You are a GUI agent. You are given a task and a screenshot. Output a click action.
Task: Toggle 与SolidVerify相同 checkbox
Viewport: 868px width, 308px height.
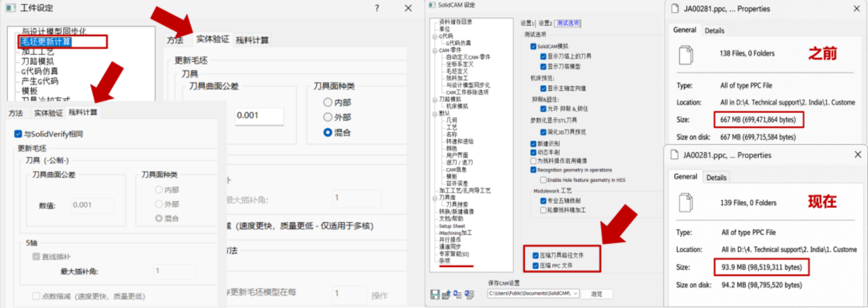pos(18,134)
